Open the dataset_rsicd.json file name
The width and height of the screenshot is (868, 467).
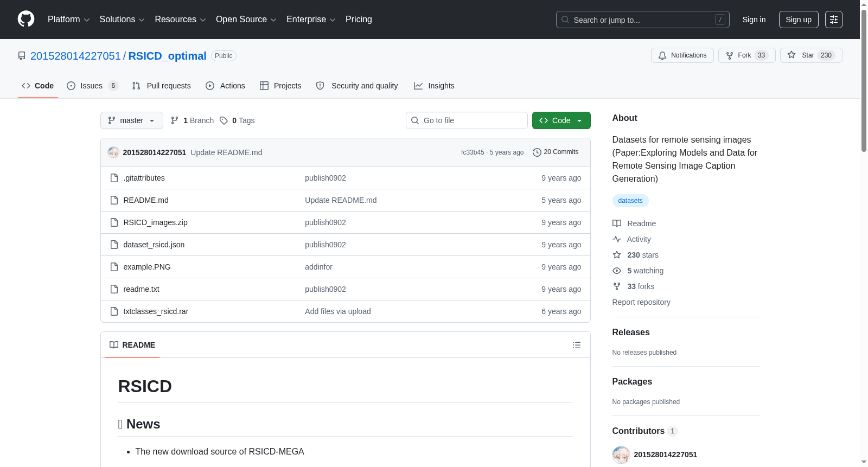pyautogui.click(x=154, y=245)
